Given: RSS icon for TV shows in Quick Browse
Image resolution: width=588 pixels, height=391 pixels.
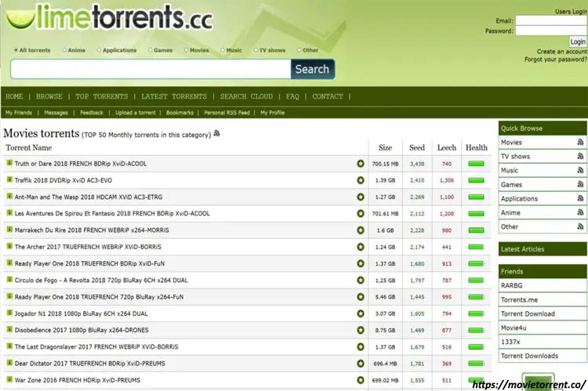Looking at the screenshot, I should click(x=580, y=156).
